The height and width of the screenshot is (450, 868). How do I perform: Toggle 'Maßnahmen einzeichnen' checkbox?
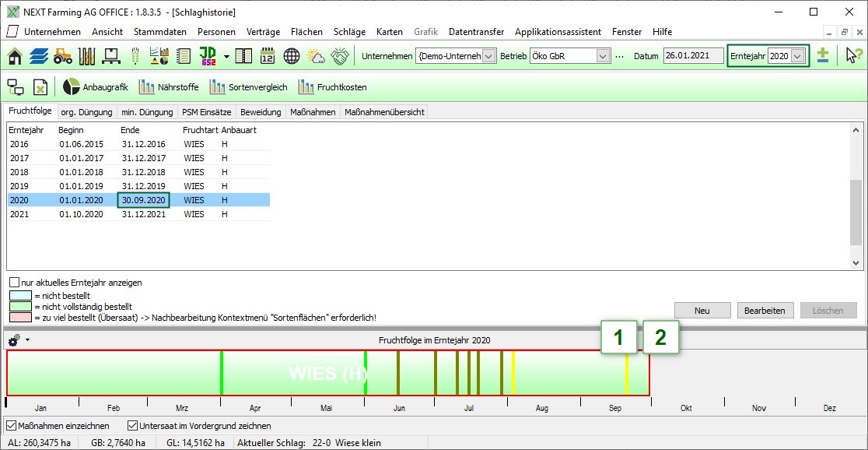point(11,426)
